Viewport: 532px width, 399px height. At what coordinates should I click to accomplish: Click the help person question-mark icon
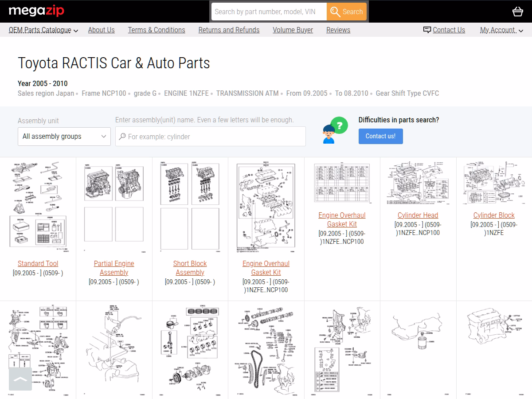pos(335,130)
